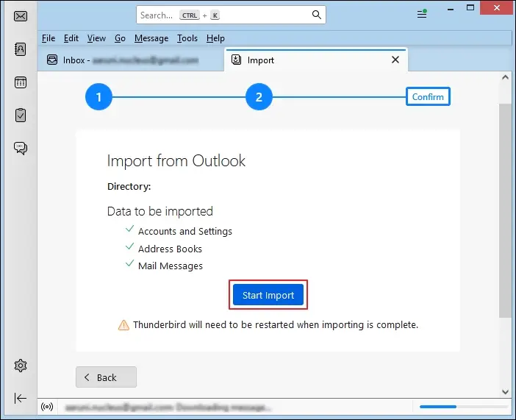Click the download progress bar in status bar
The image size is (516, 420).
tap(463, 407)
